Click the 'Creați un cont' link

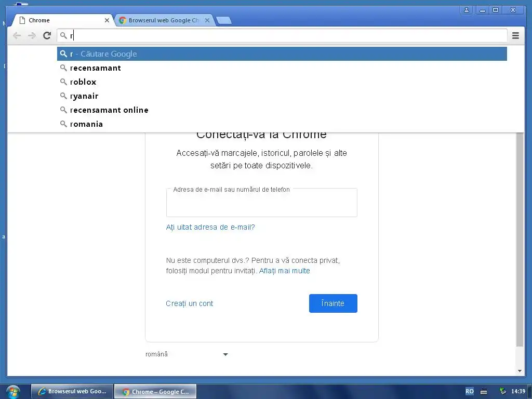coord(189,303)
